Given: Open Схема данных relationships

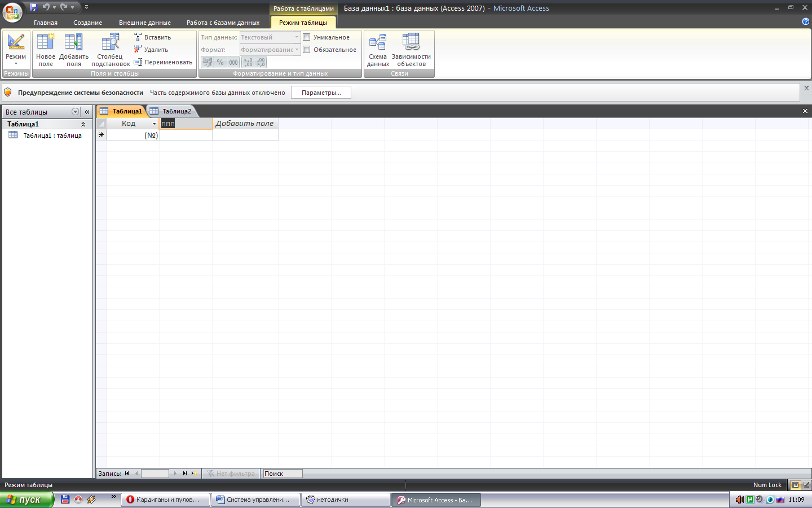Looking at the screenshot, I should click(378, 50).
